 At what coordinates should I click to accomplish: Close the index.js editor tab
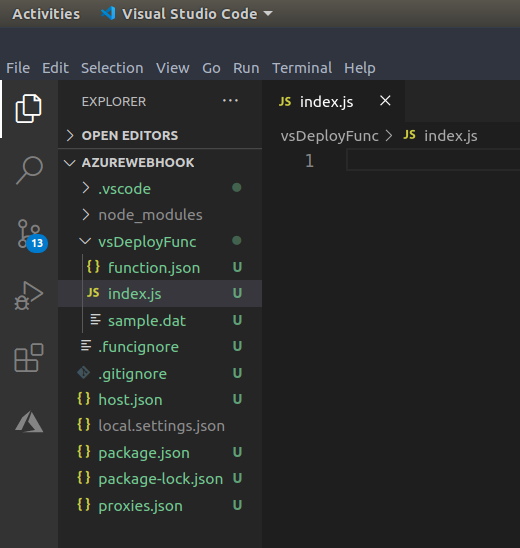click(x=385, y=101)
